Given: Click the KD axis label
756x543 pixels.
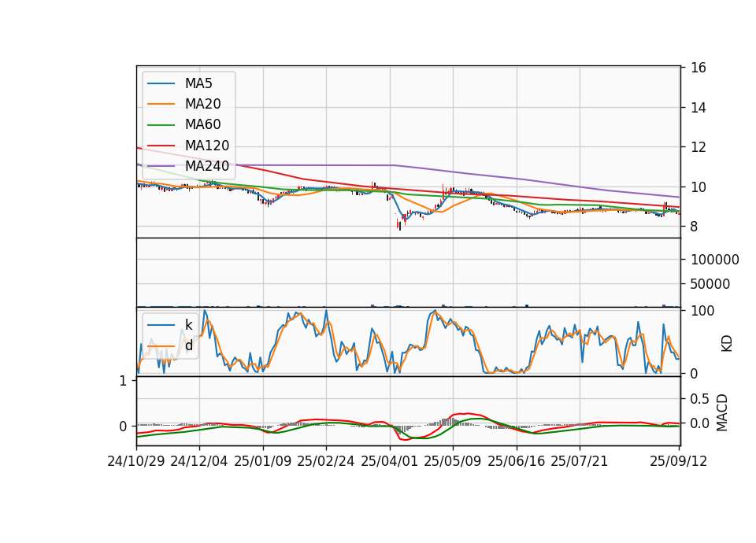Looking at the screenshot, I should [727, 344].
